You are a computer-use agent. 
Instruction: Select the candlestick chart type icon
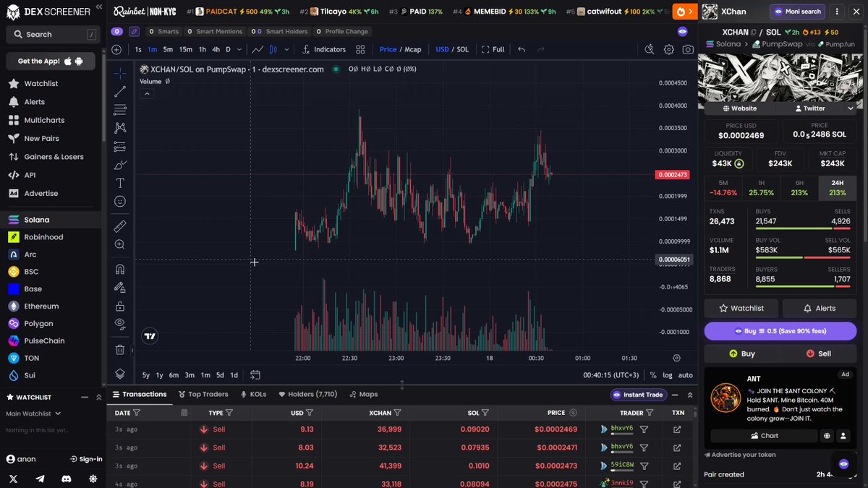pyautogui.click(x=274, y=50)
